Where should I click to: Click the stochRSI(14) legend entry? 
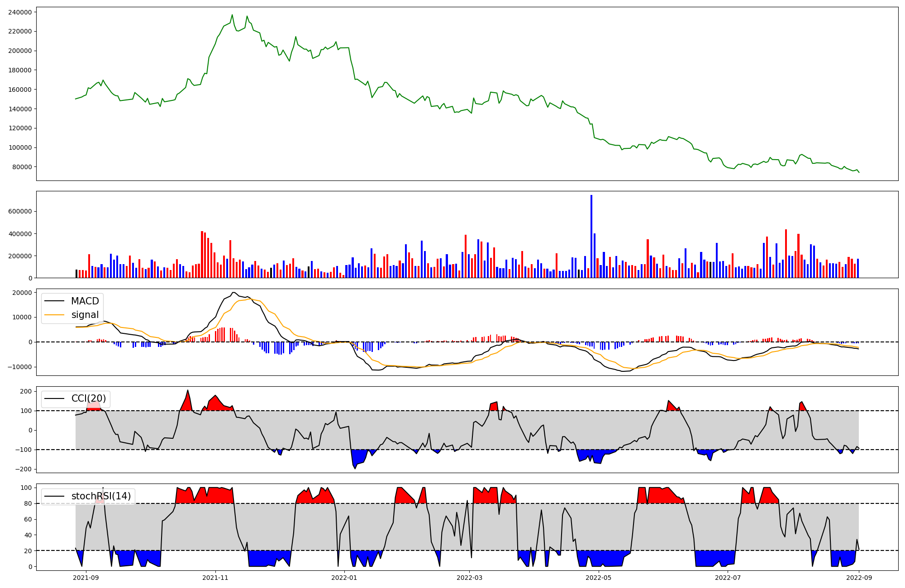tap(101, 496)
